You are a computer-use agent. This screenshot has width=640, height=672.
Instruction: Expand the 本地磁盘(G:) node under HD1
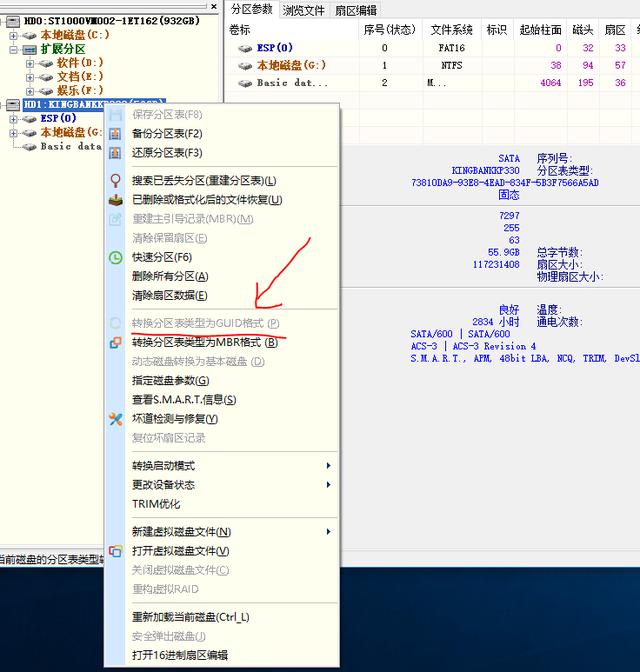pos(13,133)
